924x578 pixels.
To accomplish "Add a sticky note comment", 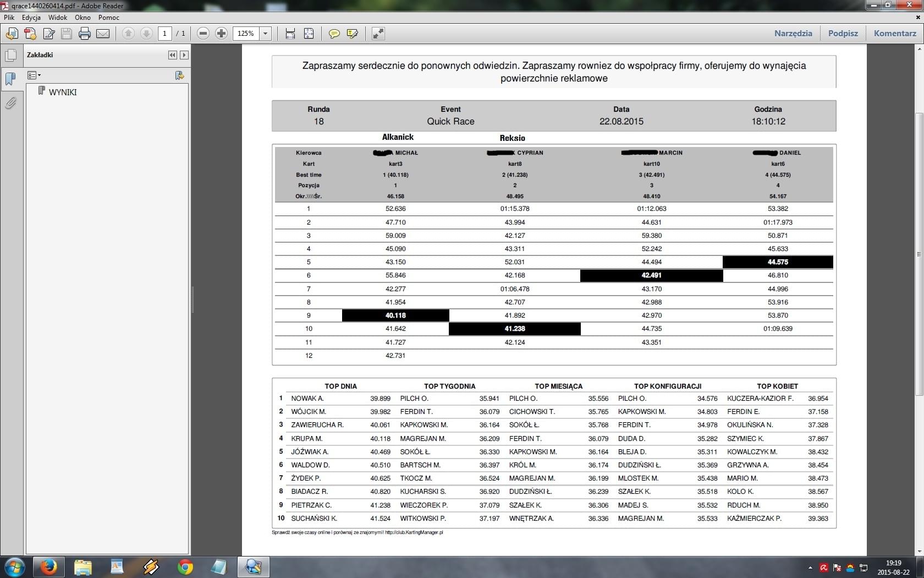I will (x=334, y=34).
